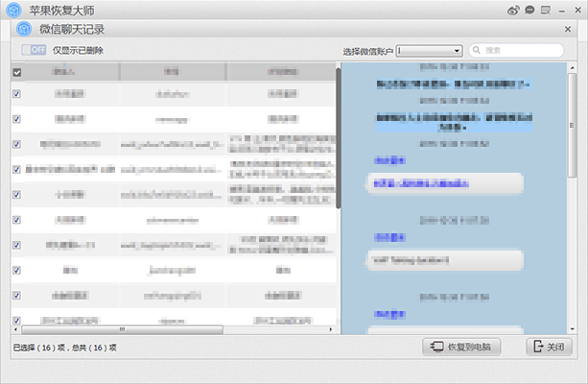The height and width of the screenshot is (384, 588).
Task: Click the 关闭 button at bottom right
Action: [x=549, y=347]
